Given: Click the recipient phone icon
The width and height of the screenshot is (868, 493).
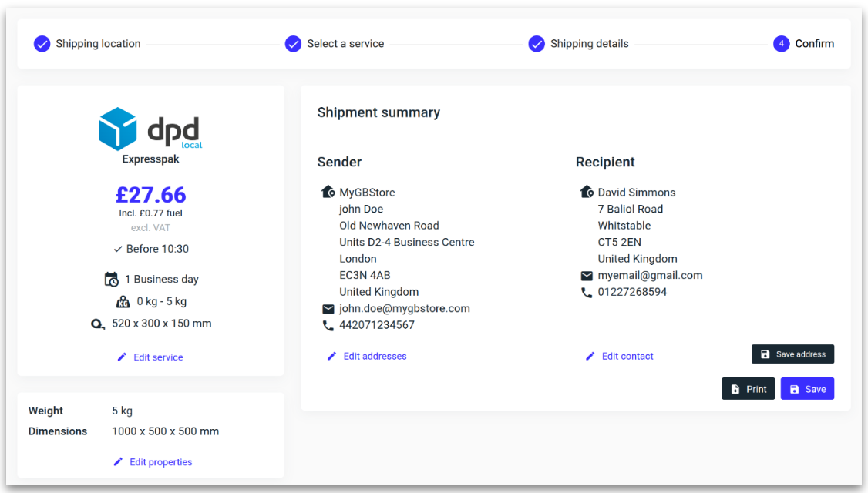Looking at the screenshot, I should 587,293.
